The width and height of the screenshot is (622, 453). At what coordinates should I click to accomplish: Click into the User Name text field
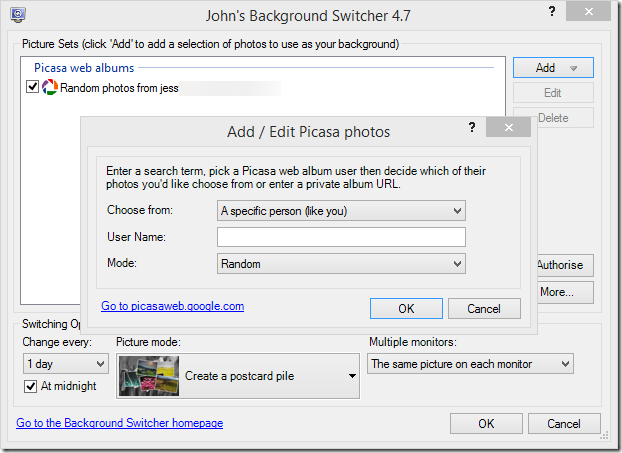[341, 237]
